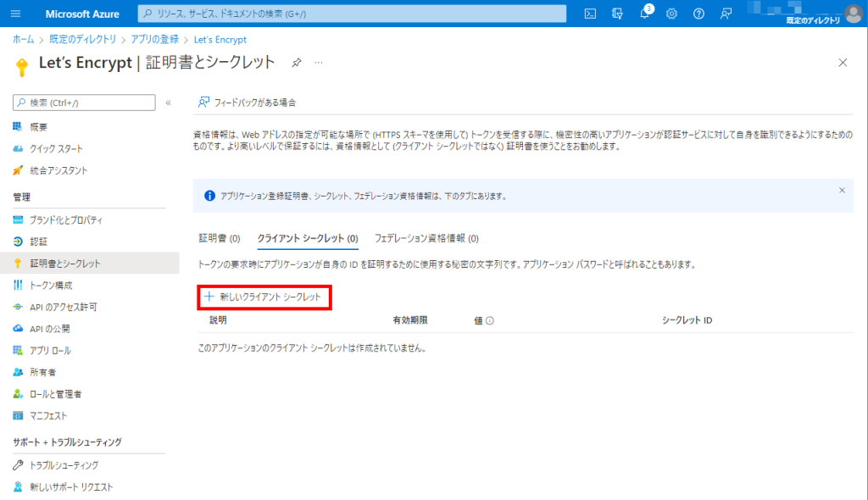This screenshot has height=500, width=868.
Task: Open the help question mark icon
Action: click(x=698, y=14)
